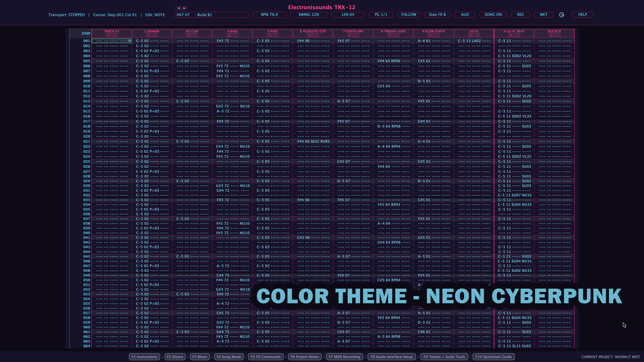Screen dimensions: 644x362
Task: Toggle SONG ON mode
Action: pyautogui.click(x=493, y=15)
